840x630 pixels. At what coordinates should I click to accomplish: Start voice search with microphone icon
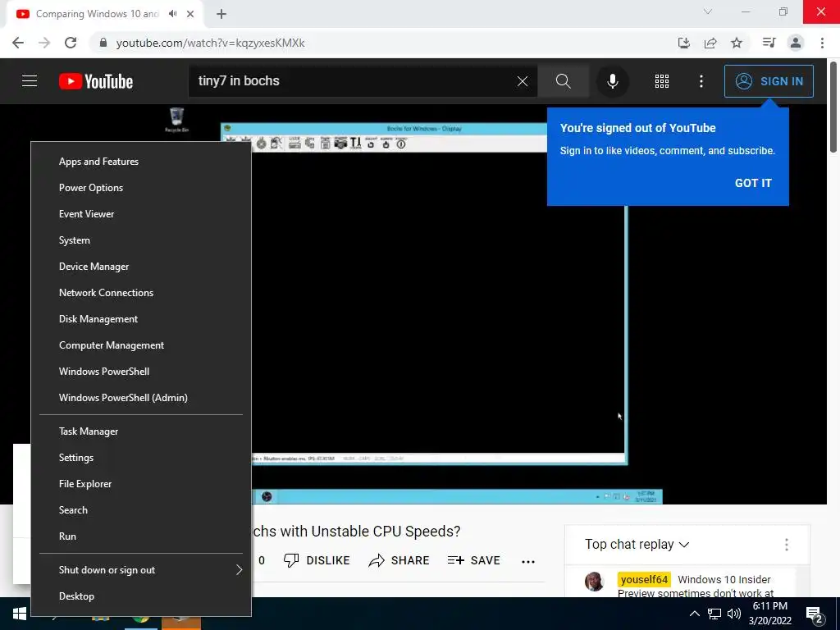pos(612,81)
